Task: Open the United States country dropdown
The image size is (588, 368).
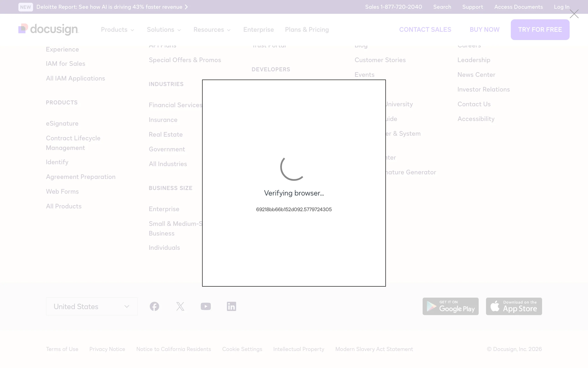Action: 92,306
